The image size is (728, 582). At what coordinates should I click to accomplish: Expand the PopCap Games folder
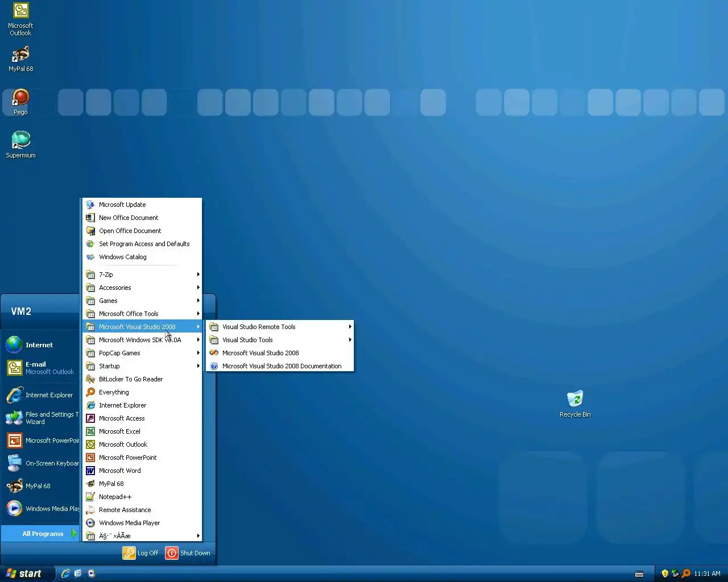tap(142, 353)
